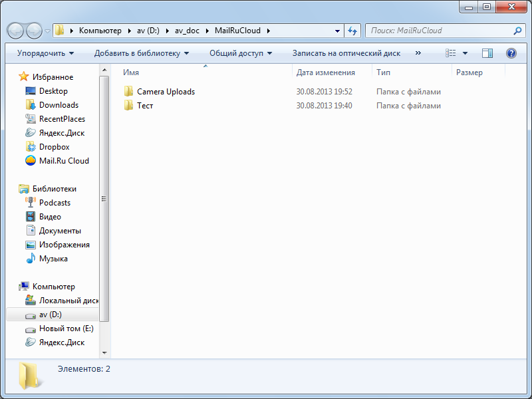This screenshot has width=532, height=399.
Task: Open Документы library
Action: click(60, 231)
